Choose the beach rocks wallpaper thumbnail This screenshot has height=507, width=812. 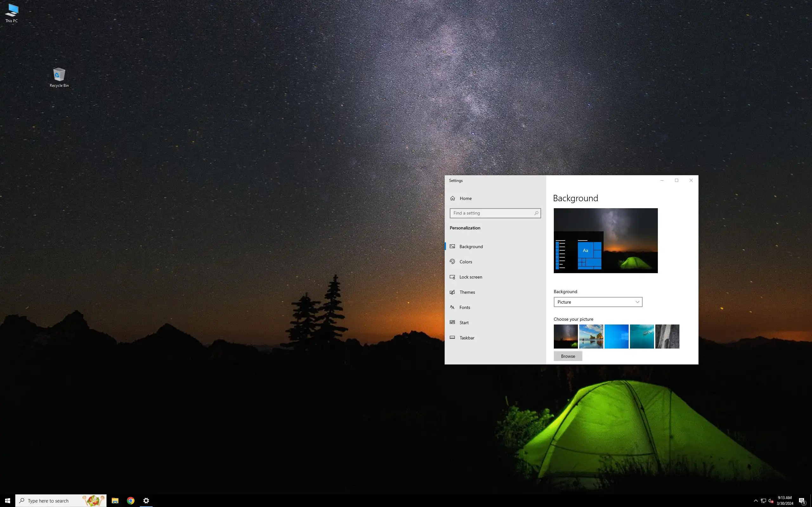coord(591,336)
